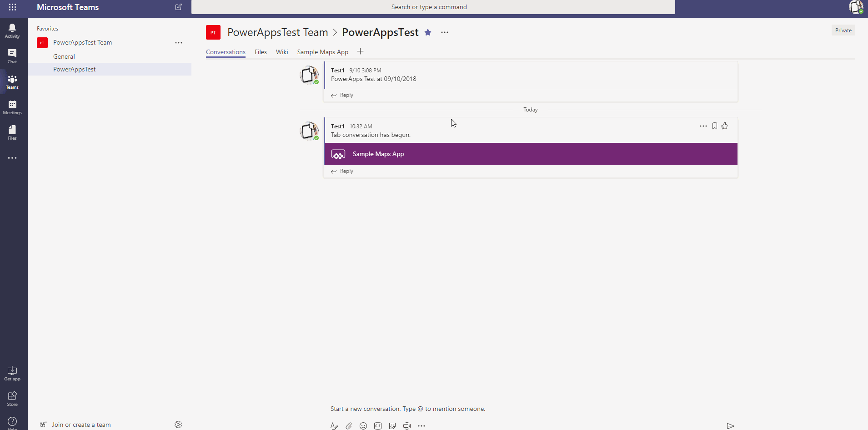Click Join or create a team

pos(76,425)
